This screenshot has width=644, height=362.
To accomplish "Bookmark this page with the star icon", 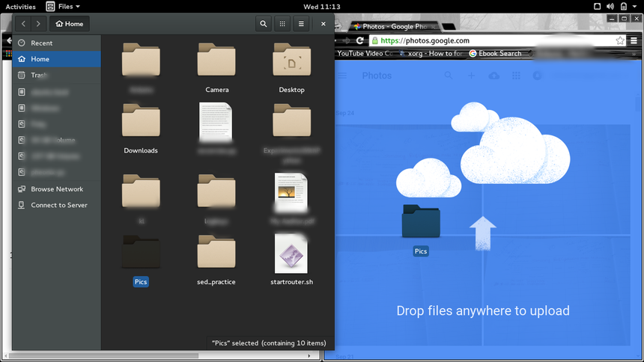I will [620, 40].
